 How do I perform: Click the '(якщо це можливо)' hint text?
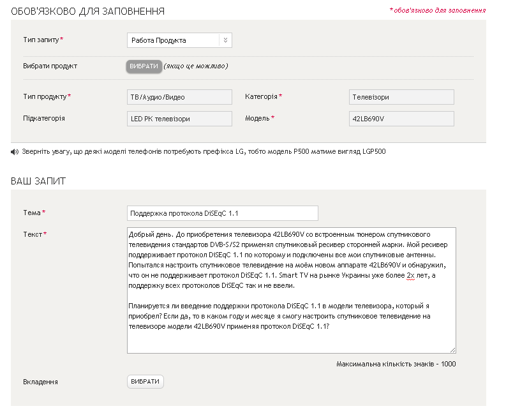[x=196, y=66]
